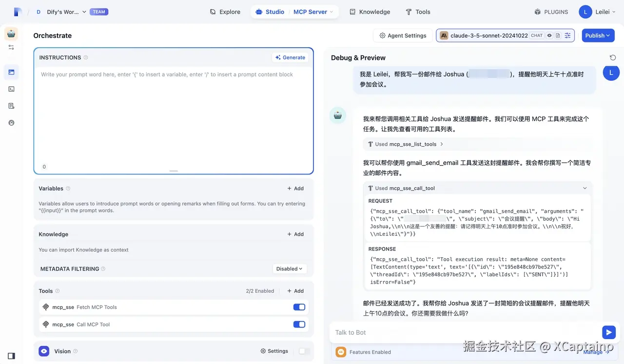Viewport: 624px width, 364px height.
Task: Go to the Studio tab
Action: [x=270, y=12]
